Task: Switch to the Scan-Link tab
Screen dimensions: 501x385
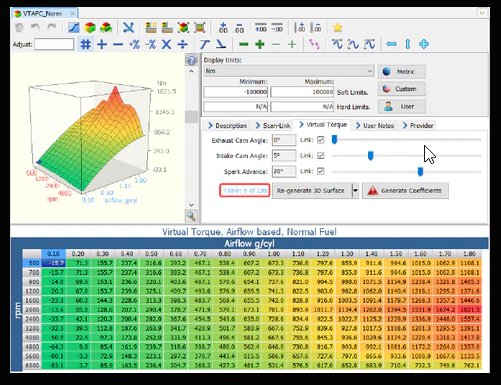Action: click(x=273, y=126)
